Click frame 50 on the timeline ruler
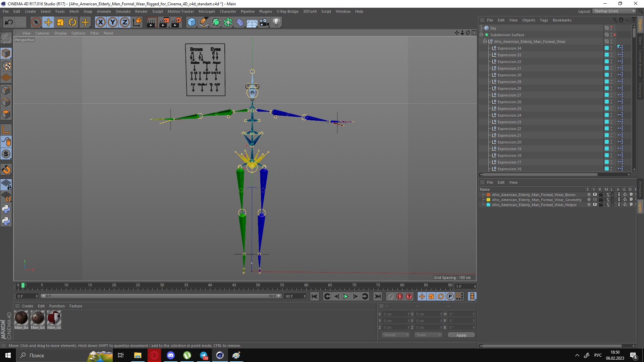 [258, 285]
